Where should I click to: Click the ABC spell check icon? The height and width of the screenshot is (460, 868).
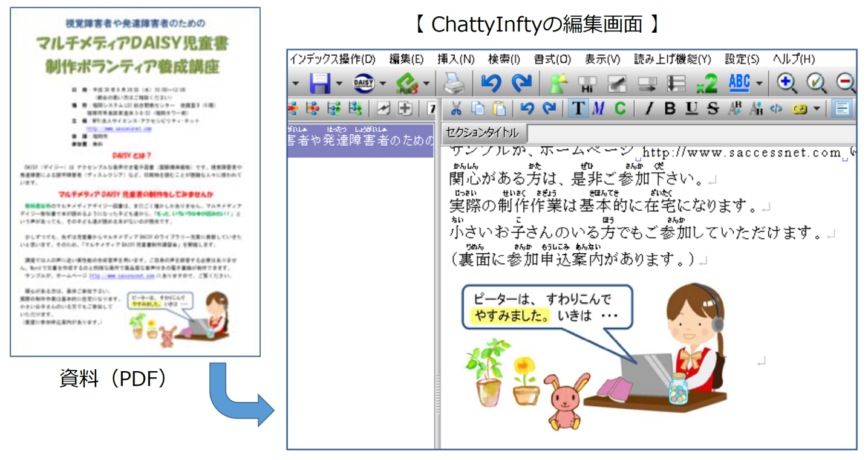(x=739, y=83)
